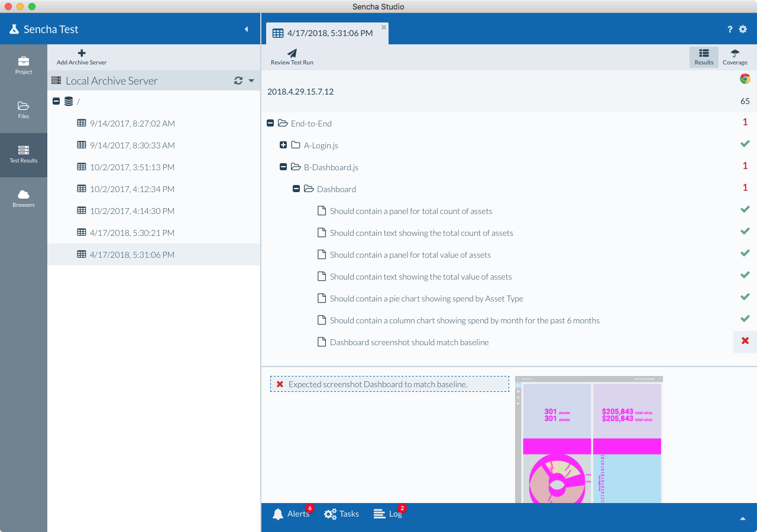
Task: Open the Files section in sidebar
Action: (24, 109)
